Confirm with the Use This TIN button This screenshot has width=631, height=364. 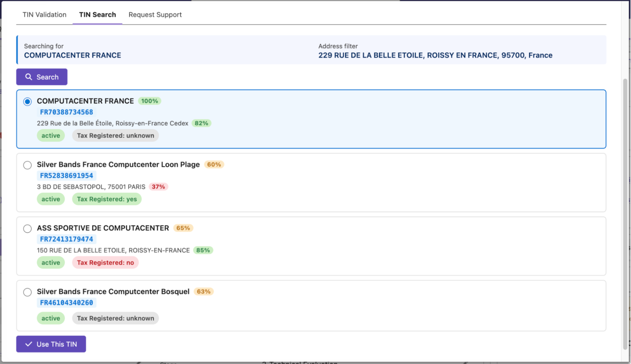(x=51, y=344)
